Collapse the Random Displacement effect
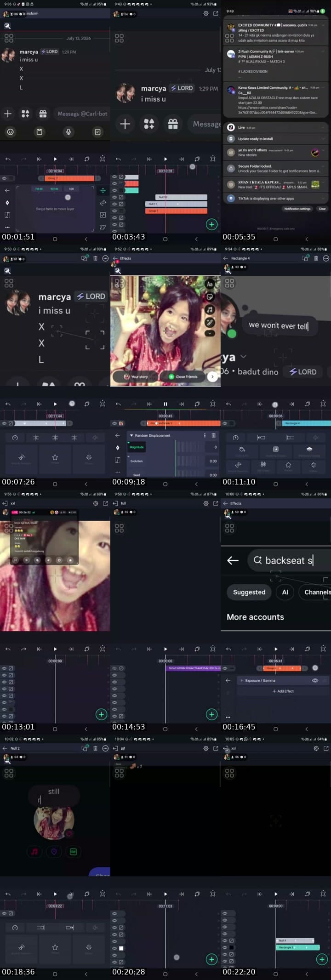This screenshot has height=980, width=331. tap(131, 435)
